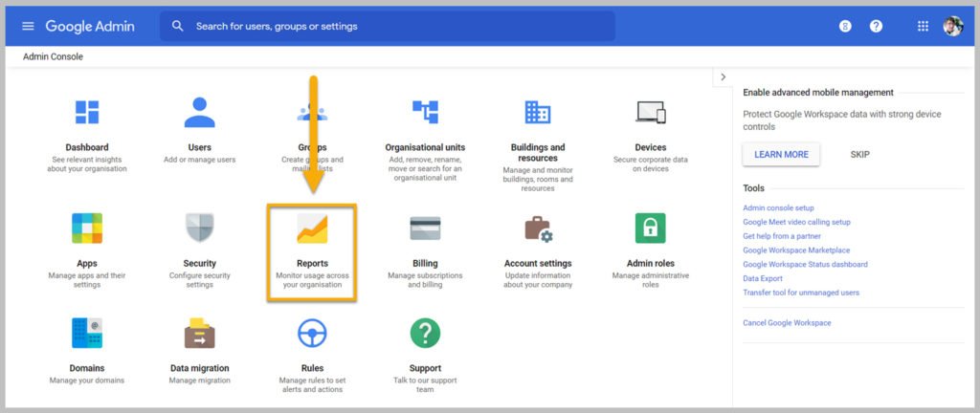Click the Cancel Google Workspace link
The image size is (980, 413).
coord(787,323)
